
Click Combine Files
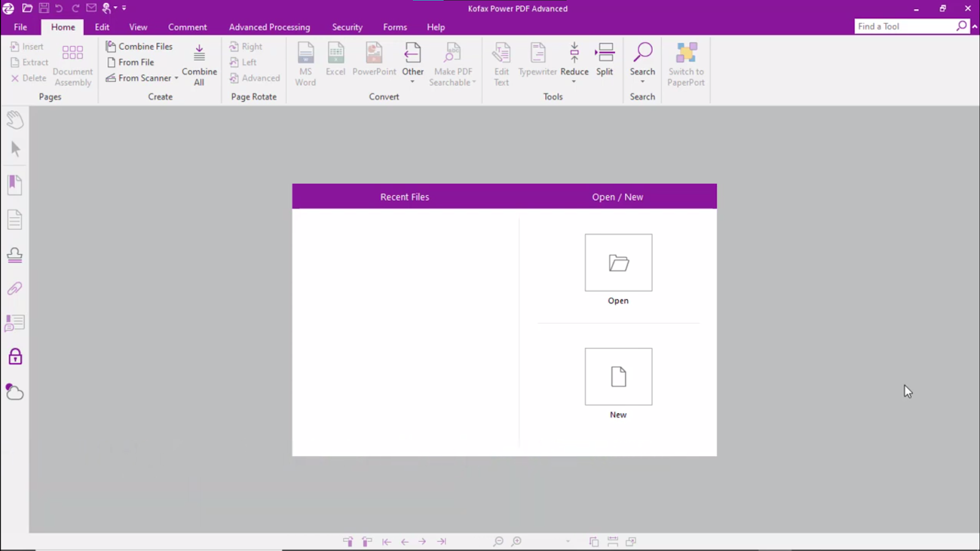click(139, 47)
